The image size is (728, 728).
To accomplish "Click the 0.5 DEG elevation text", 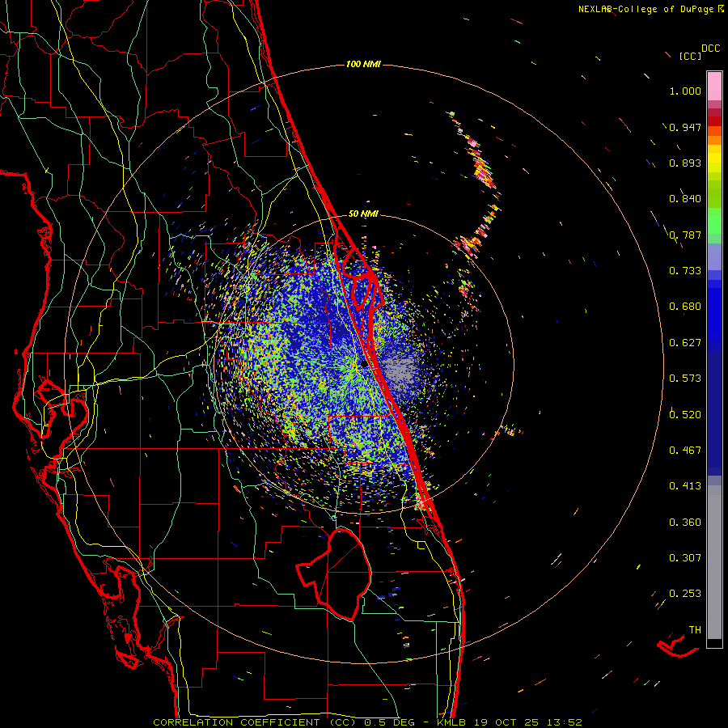I will coord(391,722).
